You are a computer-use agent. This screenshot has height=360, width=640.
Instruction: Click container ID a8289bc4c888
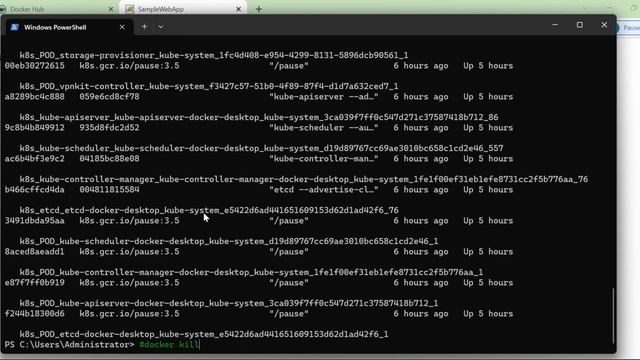(34, 97)
